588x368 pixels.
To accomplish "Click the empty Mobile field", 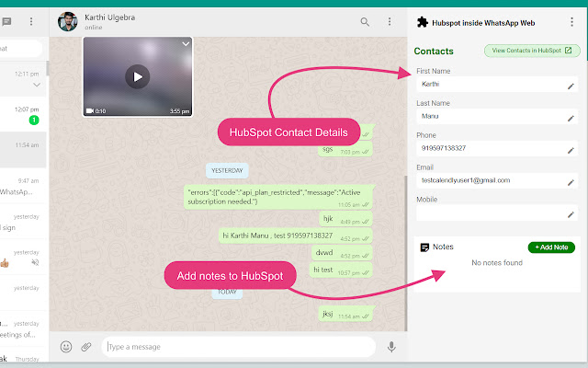I will point(497,213).
